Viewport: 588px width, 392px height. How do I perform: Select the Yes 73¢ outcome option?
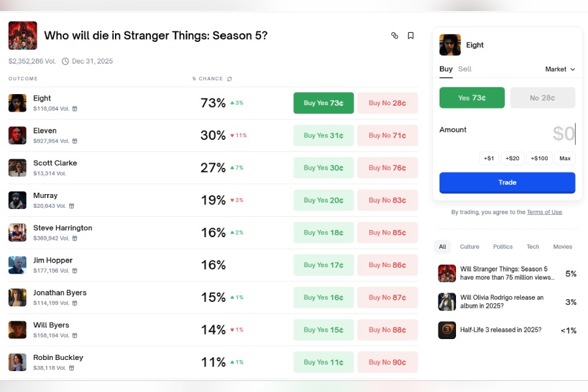(x=472, y=98)
